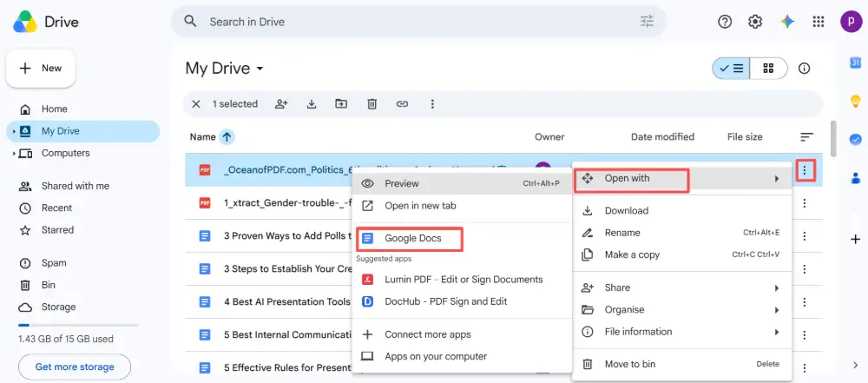The image size is (868, 383).
Task: Expand the Computers tree in the sidebar
Action: [13, 154]
